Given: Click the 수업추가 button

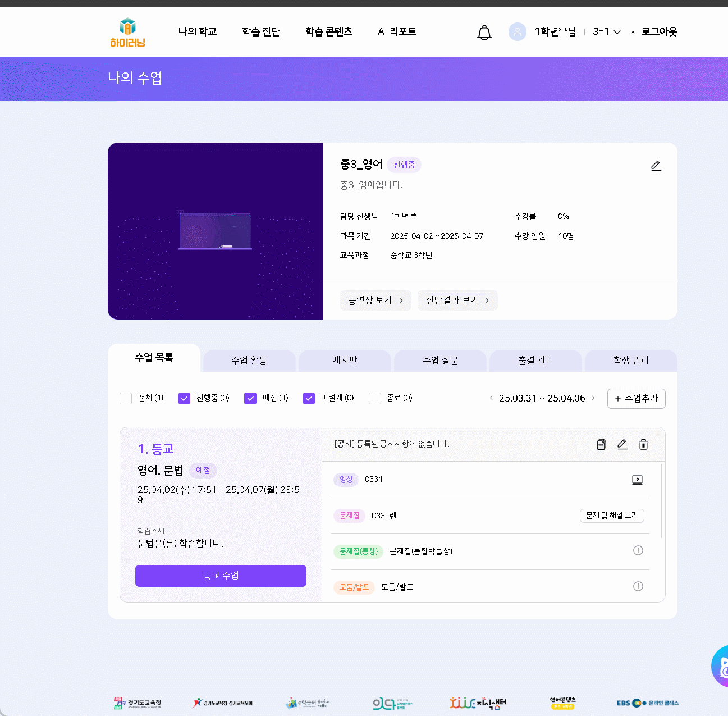Looking at the screenshot, I should click(x=636, y=399).
